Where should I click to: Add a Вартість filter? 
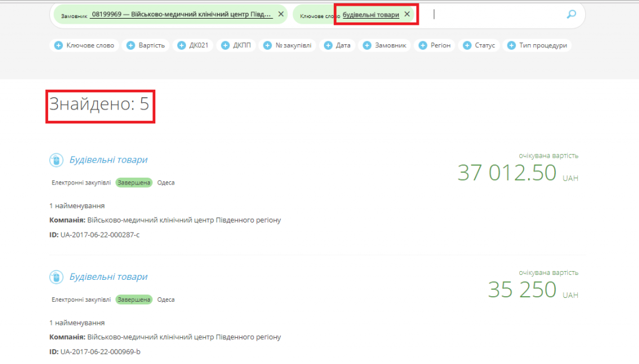(x=146, y=45)
